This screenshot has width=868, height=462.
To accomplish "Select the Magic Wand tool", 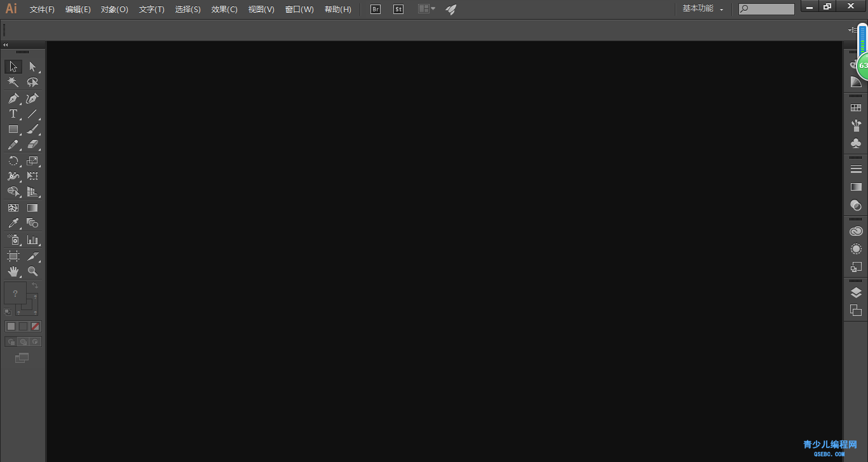I will [13, 83].
